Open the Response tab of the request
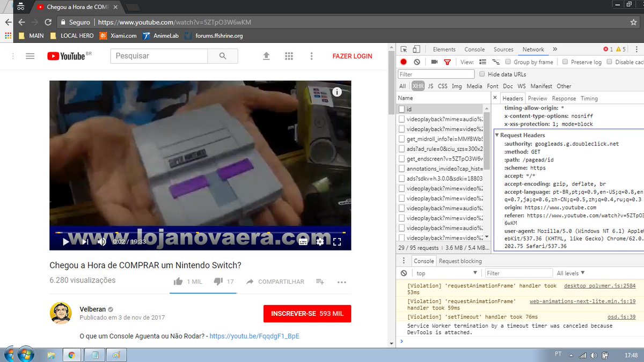 [564, 98]
